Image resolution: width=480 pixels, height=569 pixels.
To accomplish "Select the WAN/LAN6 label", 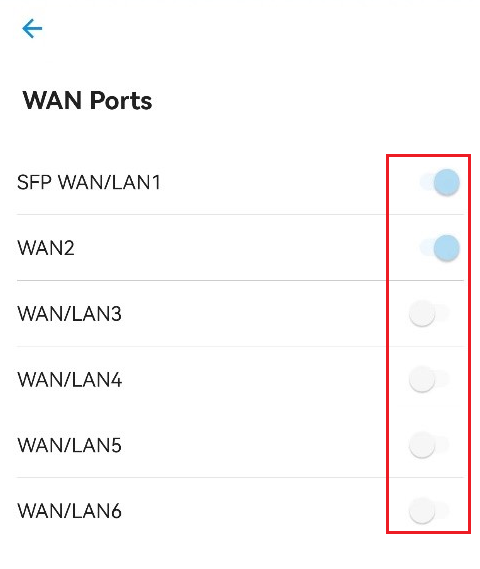I will coord(69,511).
